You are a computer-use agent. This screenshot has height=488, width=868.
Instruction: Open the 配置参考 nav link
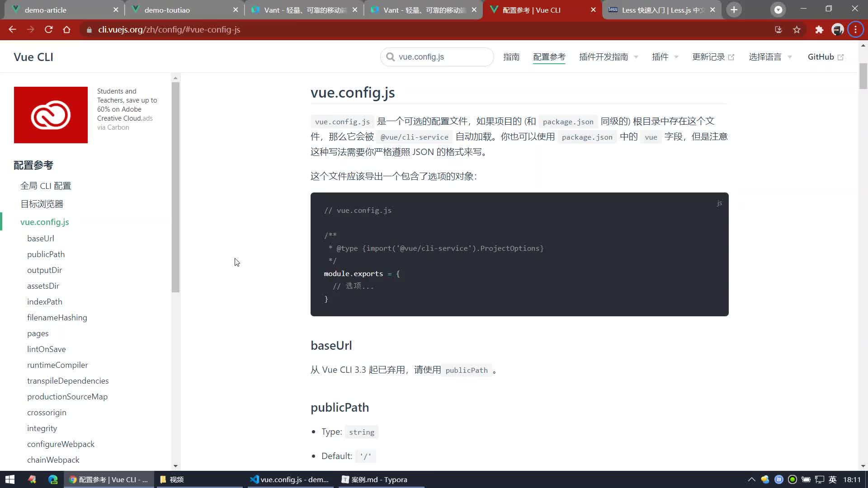point(549,57)
